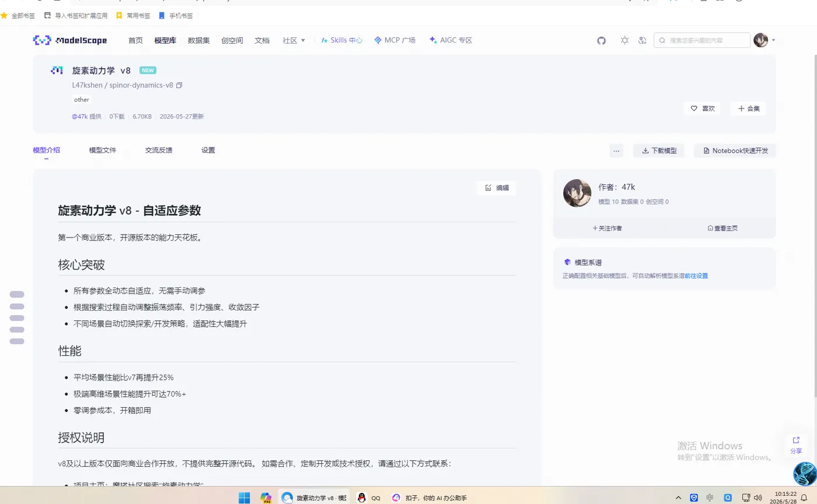Click 导入书签和扩展应用 bookmark item
Viewport: 817px width, 504px height.
pyautogui.click(x=76, y=16)
